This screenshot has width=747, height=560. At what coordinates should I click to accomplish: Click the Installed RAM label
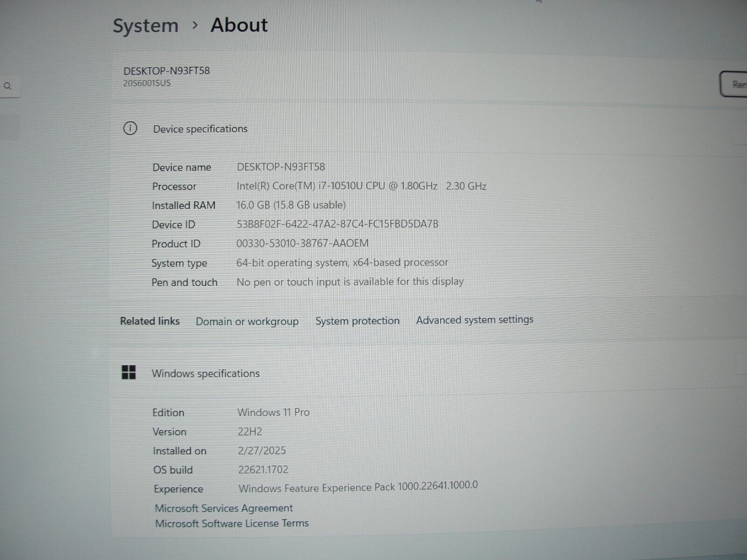(183, 205)
